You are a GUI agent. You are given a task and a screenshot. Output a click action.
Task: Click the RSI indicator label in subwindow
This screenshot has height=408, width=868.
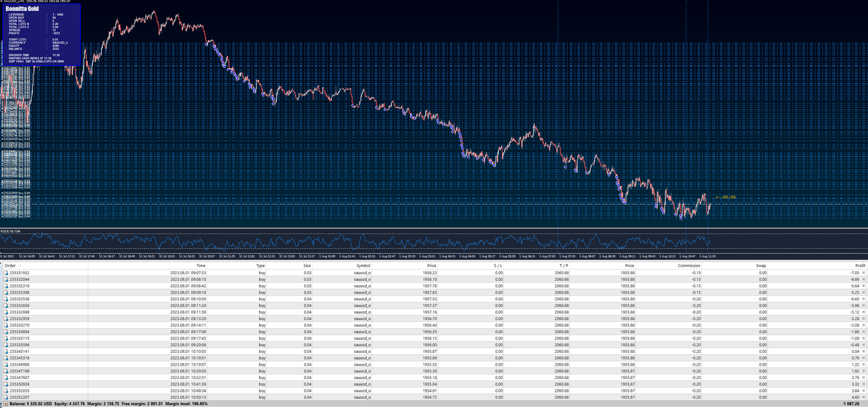[9, 231]
